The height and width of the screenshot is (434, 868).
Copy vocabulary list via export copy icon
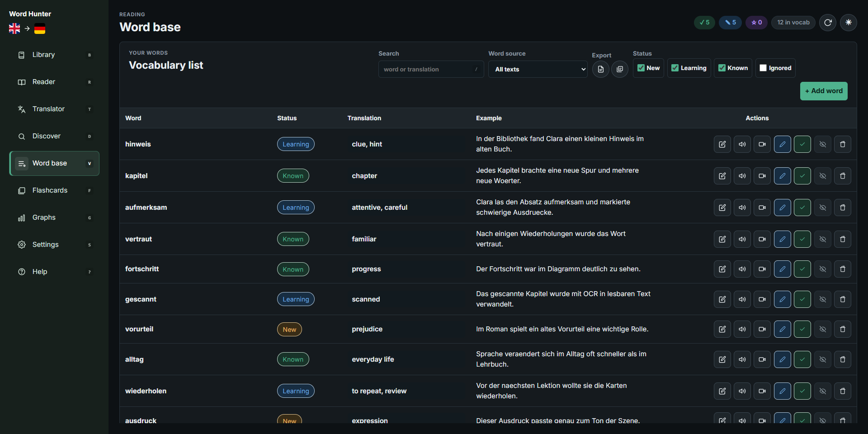click(620, 69)
